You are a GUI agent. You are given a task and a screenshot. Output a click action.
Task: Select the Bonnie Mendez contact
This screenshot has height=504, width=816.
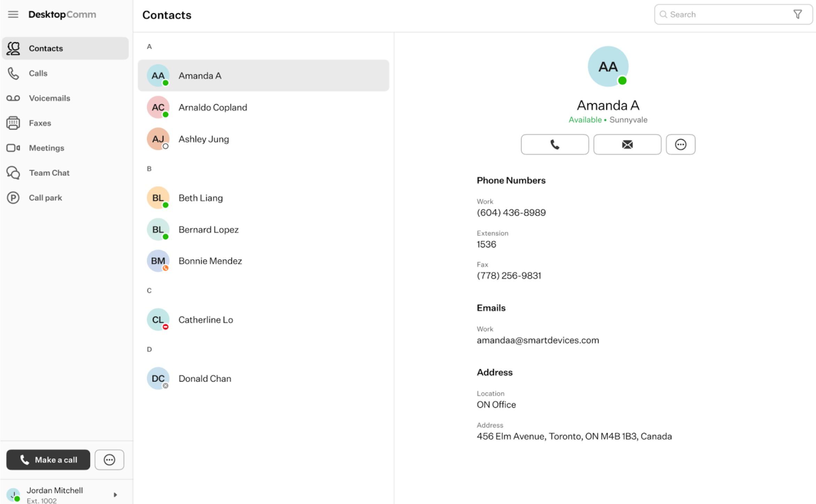point(263,261)
